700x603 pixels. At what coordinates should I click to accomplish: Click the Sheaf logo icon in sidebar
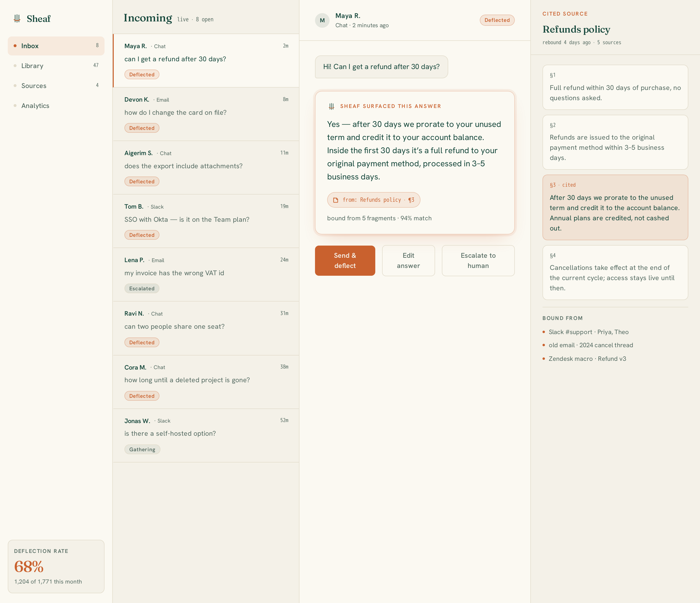click(x=17, y=18)
